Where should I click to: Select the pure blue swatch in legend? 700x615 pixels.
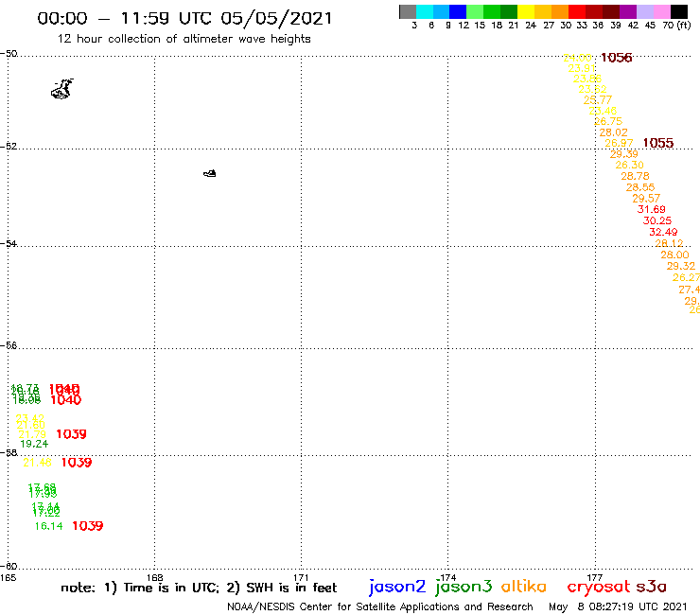(x=459, y=11)
